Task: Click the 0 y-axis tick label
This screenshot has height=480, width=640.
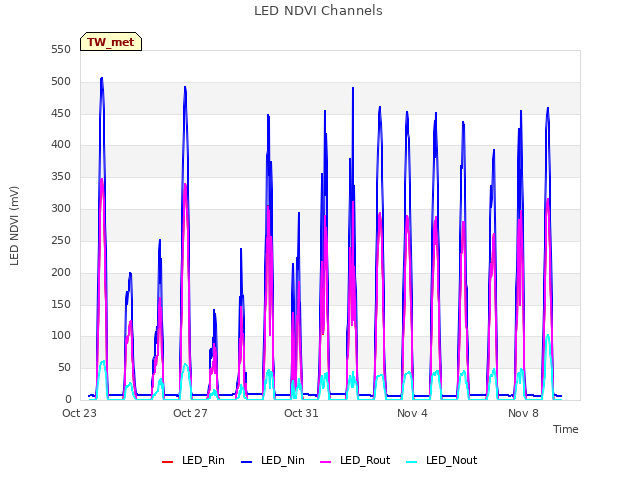Action: pyautogui.click(x=68, y=399)
